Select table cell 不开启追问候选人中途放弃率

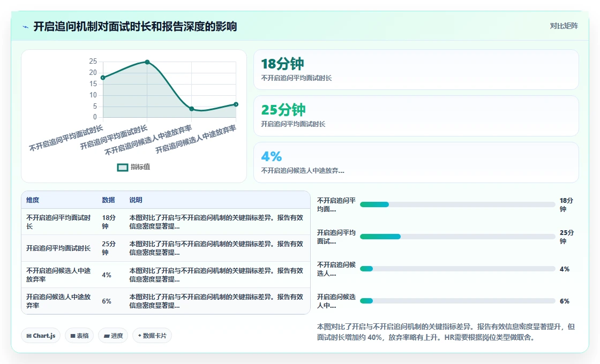coord(58,275)
